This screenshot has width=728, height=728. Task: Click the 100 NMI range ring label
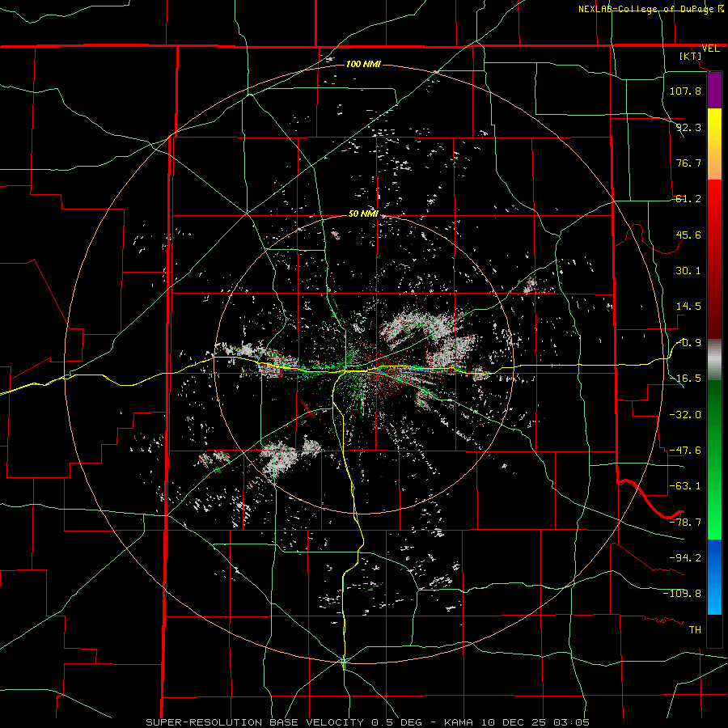[363, 64]
